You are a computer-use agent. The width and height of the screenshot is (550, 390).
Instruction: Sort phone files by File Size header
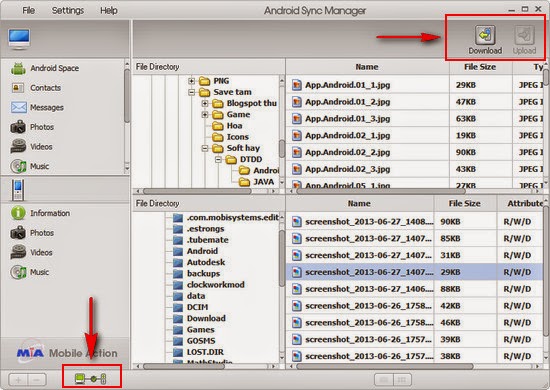465,203
